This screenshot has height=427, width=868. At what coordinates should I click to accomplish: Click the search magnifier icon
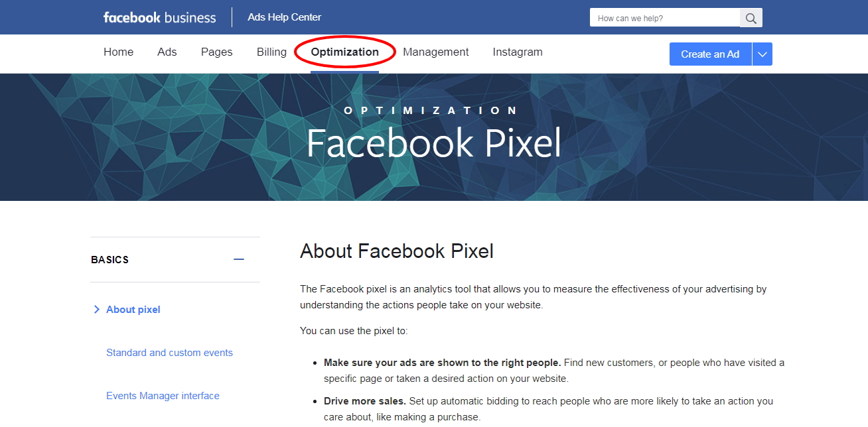pyautogui.click(x=751, y=18)
